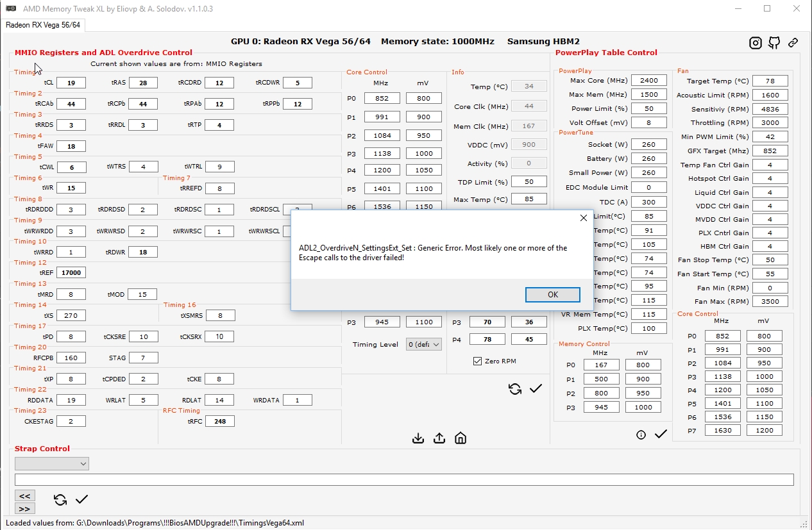Viewport: 812px width, 530px height.
Task: Click the Max Core (MHz) field
Action: coord(648,80)
